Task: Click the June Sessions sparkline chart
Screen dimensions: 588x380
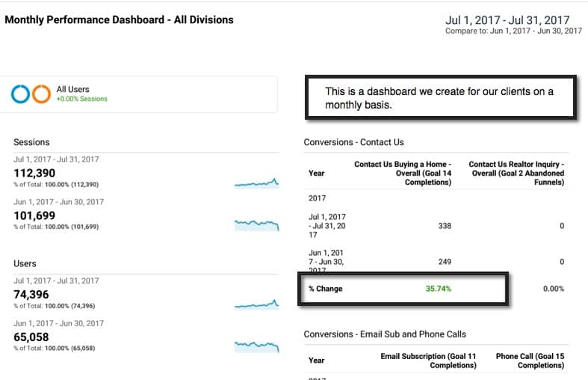Action: pos(256,223)
